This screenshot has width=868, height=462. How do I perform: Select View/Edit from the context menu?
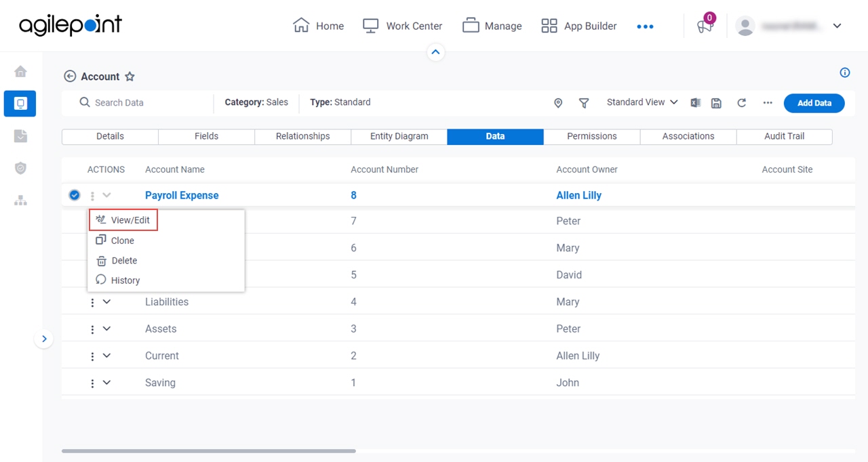tap(123, 220)
